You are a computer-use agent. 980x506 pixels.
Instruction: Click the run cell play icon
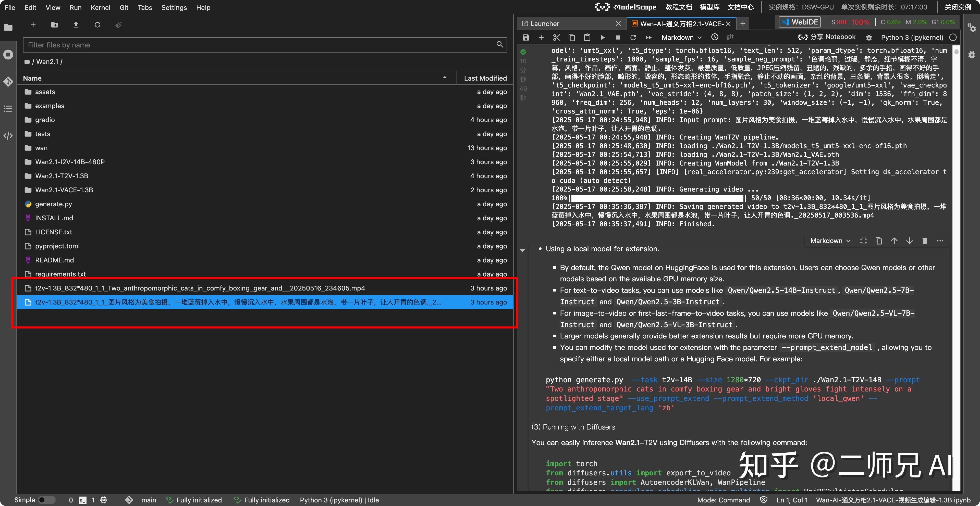click(603, 37)
